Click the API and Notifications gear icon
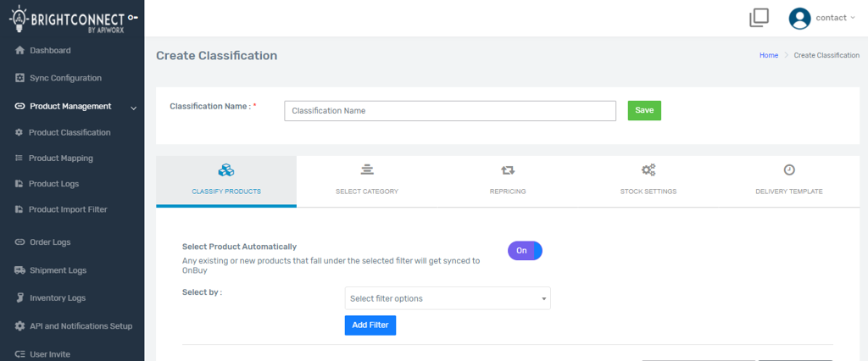The height and width of the screenshot is (361, 868). [20, 326]
